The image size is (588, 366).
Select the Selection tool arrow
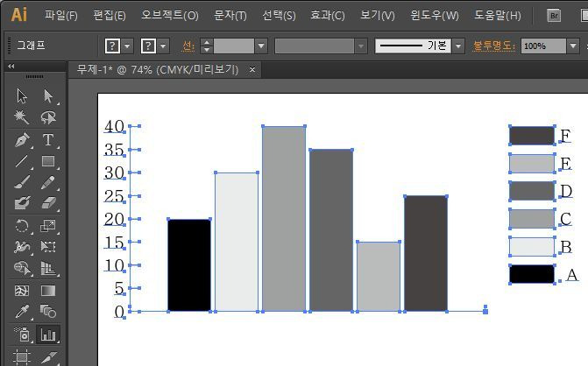(x=22, y=96)
